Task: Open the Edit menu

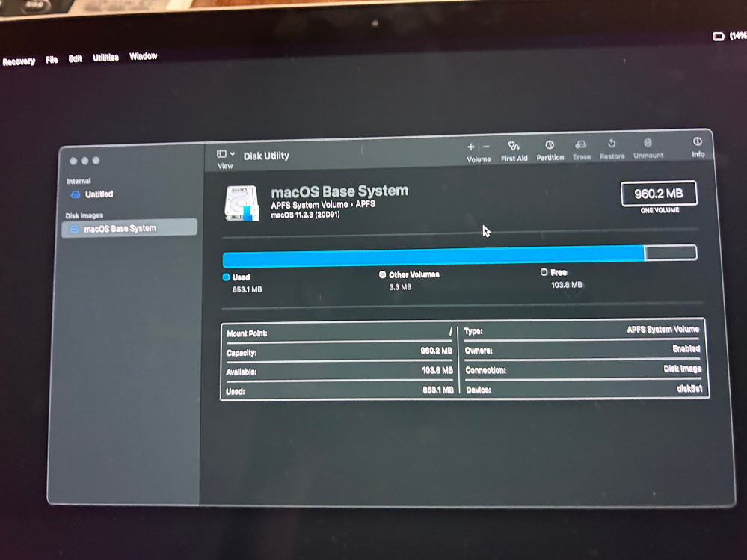Action: point(76,58)
